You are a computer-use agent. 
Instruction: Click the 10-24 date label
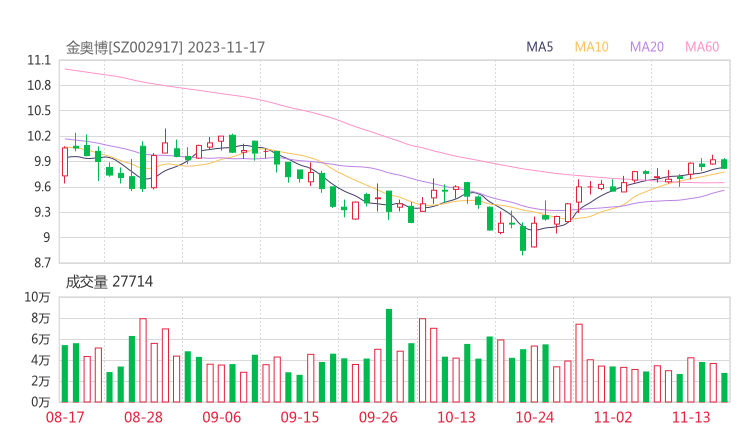point(534,417)
